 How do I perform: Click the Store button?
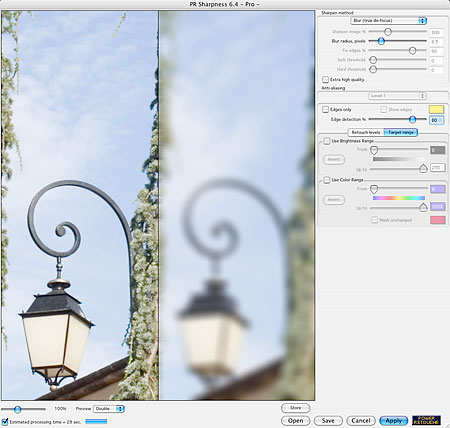[296, 408]
